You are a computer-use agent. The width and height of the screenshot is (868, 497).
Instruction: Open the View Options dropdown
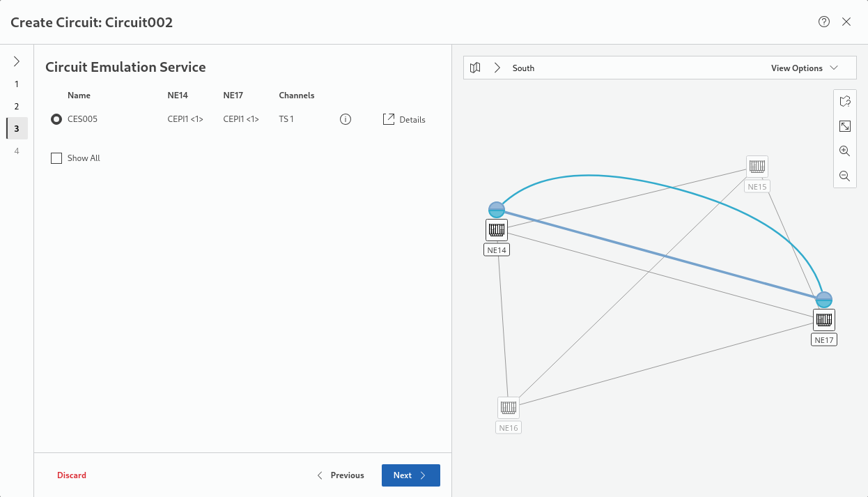(x=803, y=68)
